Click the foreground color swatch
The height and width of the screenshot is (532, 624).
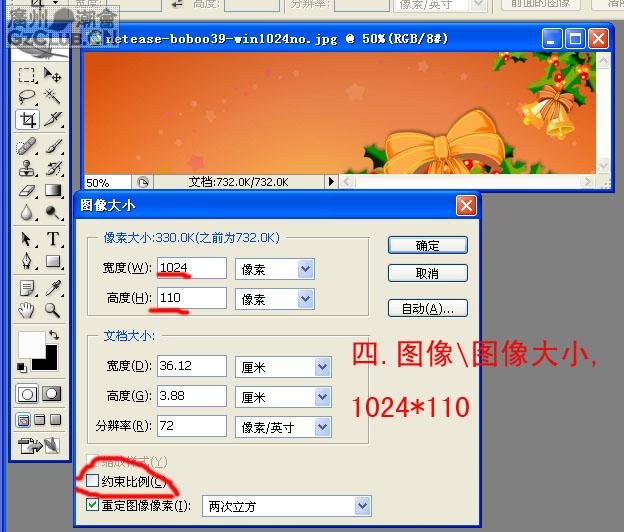pos(31,345)
